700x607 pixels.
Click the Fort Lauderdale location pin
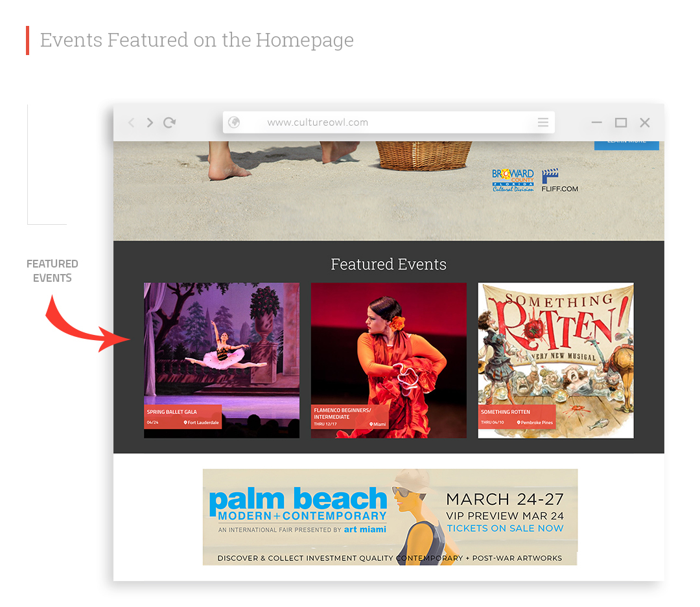pyautogui.click(x=185, y=423)
